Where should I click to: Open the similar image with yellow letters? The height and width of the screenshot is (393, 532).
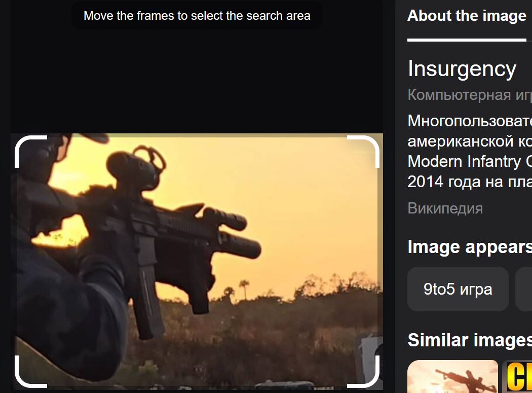tap(517, 376)
